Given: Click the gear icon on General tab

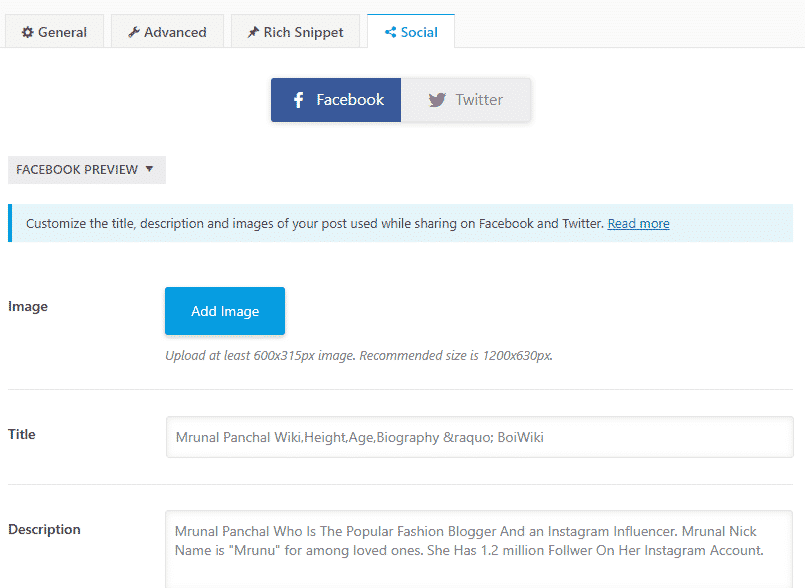Looking at the screenshot, I should [x=27, y=32].
